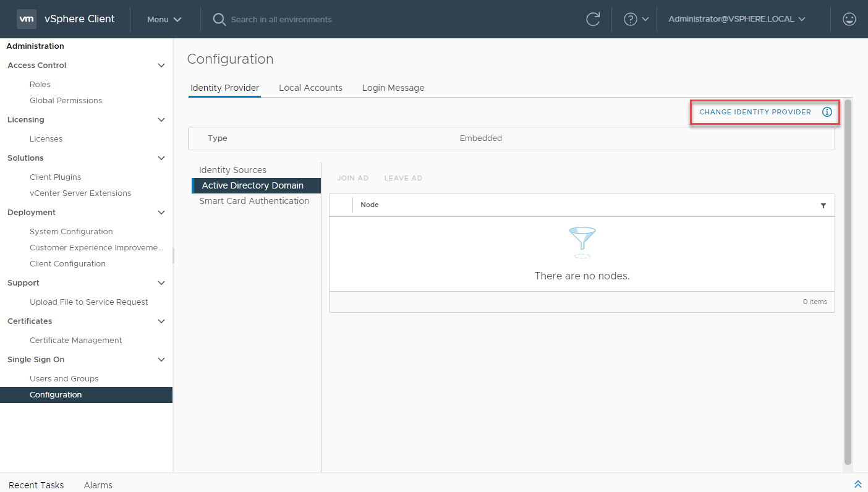The height and width of the screenshot is (492, 868).
Task: Click the search magnifier icon
Action: click(x=219, y=19)
